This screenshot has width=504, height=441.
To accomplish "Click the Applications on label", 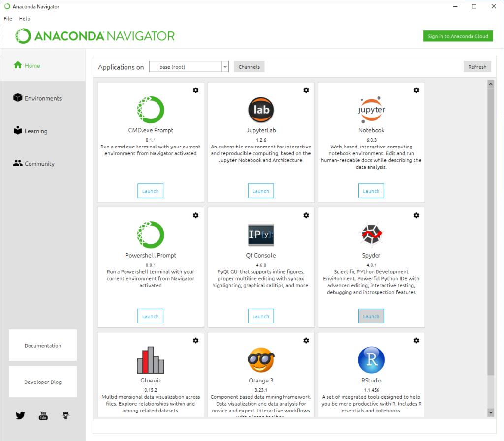I will pyautogui.click(x=121, y=67).
